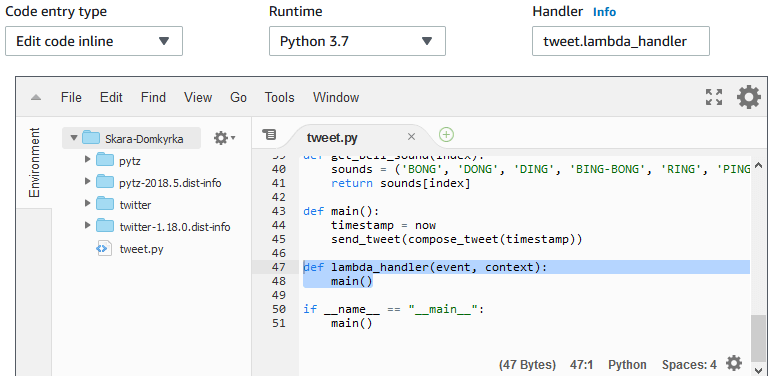Click the Handler input field

(620, 41)
